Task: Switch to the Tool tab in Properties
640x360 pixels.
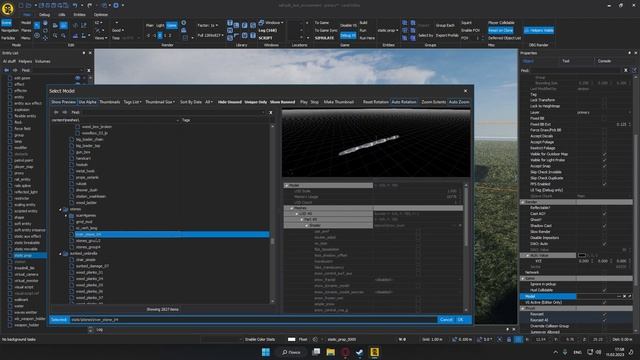Action: tap(566, 61)
